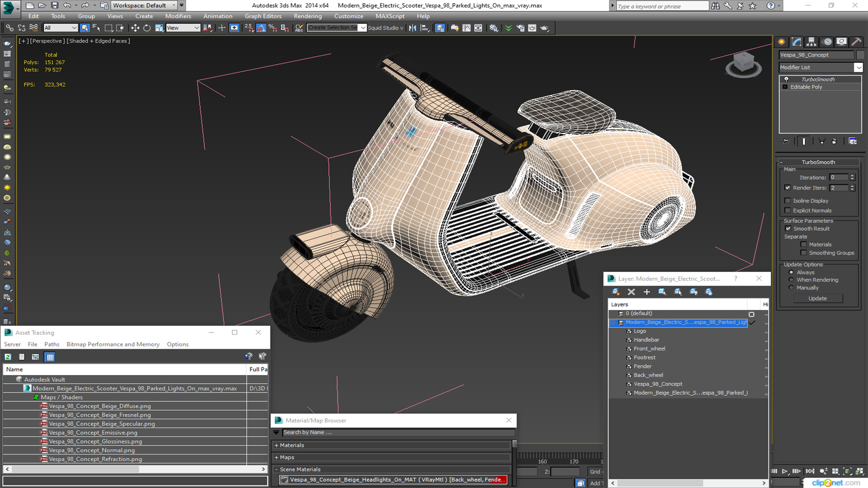Image resolution: width=868 pixels, height=488 pixels.
Task: Expand Maps group in Material/Map Browser
Action: (276, 458)
